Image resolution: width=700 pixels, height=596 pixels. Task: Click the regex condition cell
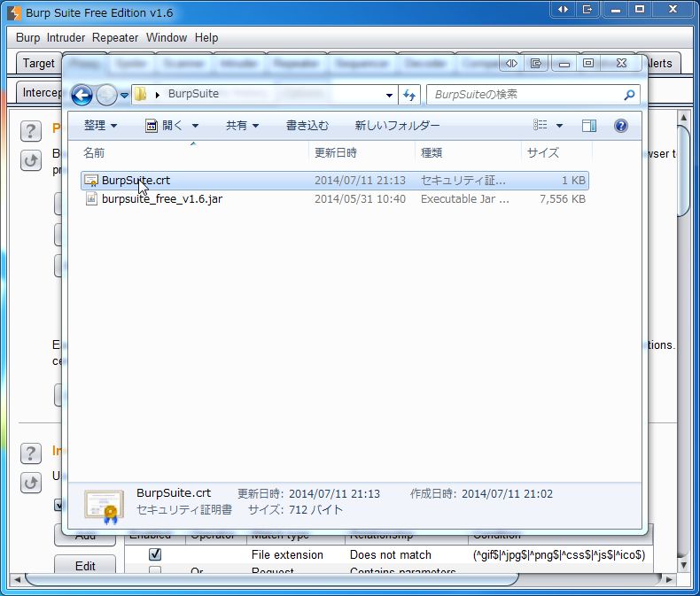tap(559, 554)
